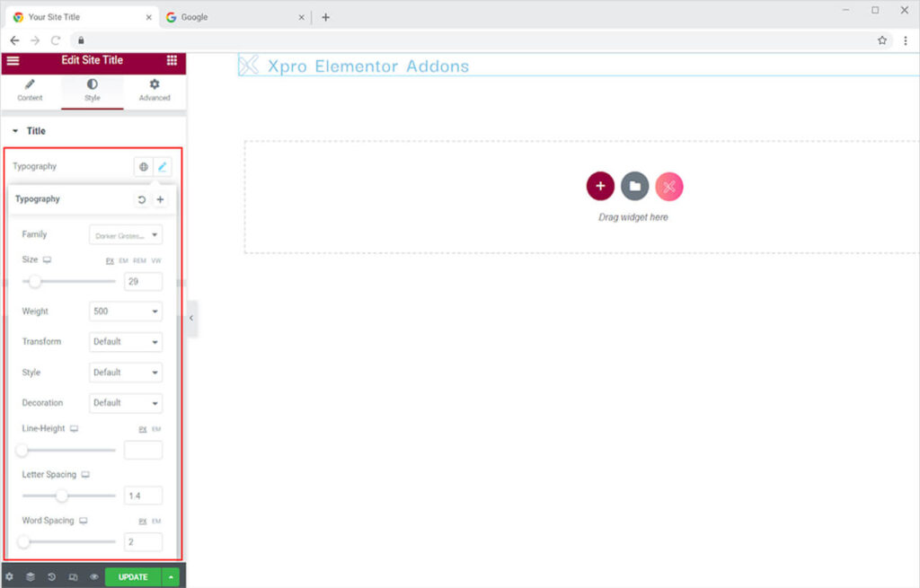Click the add new section plus button
920x588 pixels.
(x=600, y=186)
